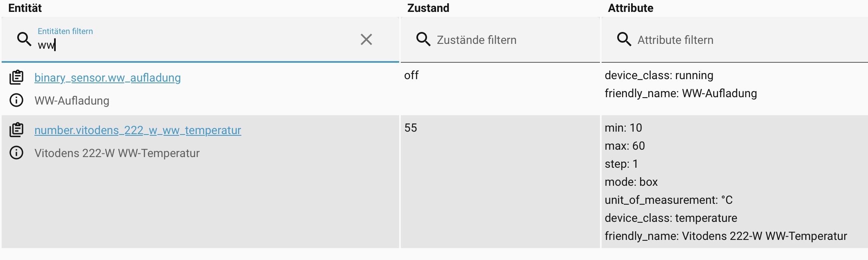Select the state value off
This screenshot has width=868, height=260.
coord(411,75)
